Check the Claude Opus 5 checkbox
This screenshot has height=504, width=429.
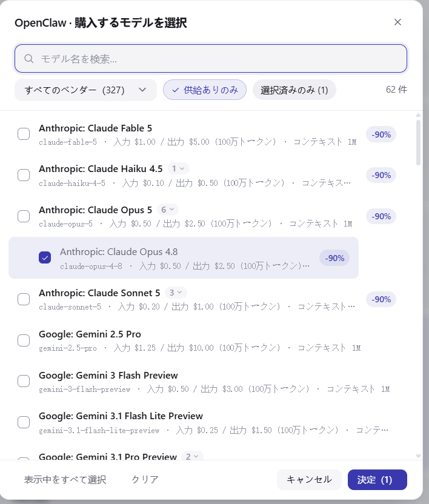pos(24,216)
